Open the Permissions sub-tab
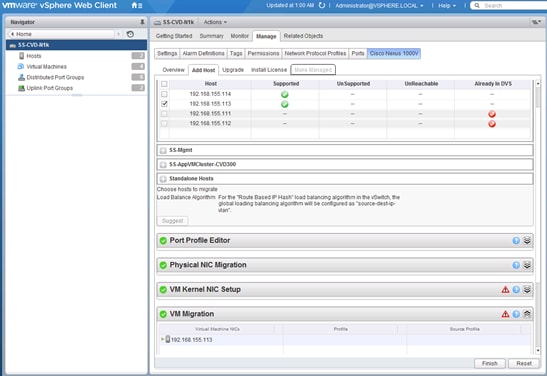This screenshot has width=547, height=376. tap(263, 53)
